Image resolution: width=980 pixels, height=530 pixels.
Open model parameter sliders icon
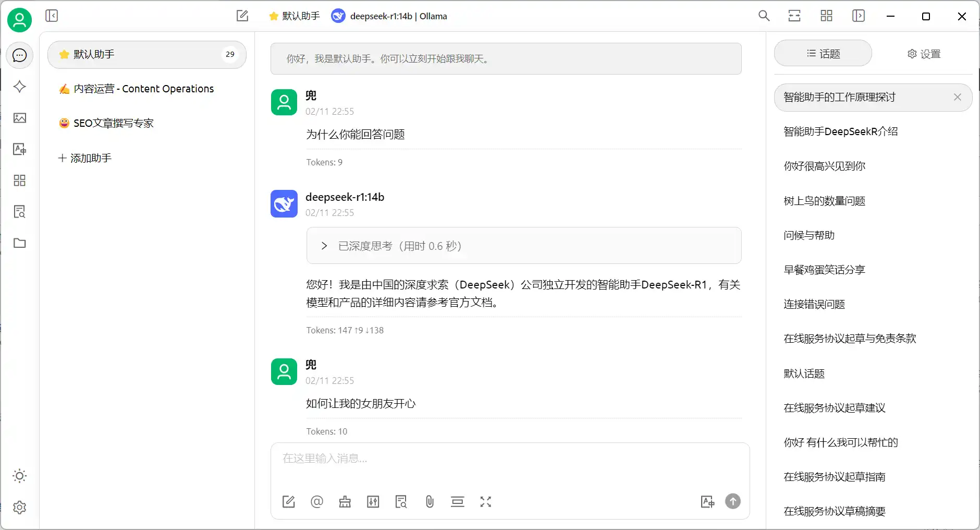pyautogui.click(x=373, y=502)
